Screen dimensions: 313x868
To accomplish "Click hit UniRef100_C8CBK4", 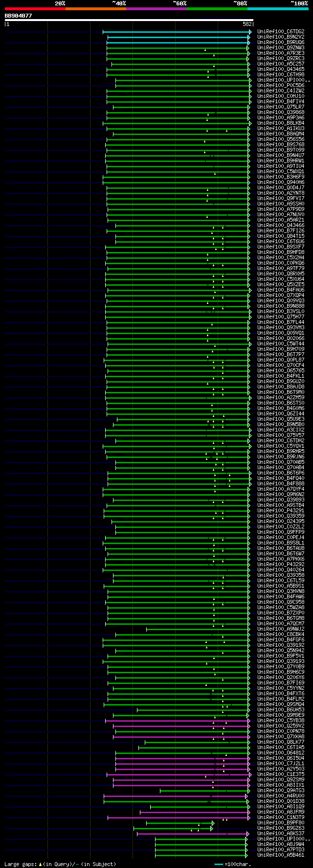I will (x=281, y=634).
